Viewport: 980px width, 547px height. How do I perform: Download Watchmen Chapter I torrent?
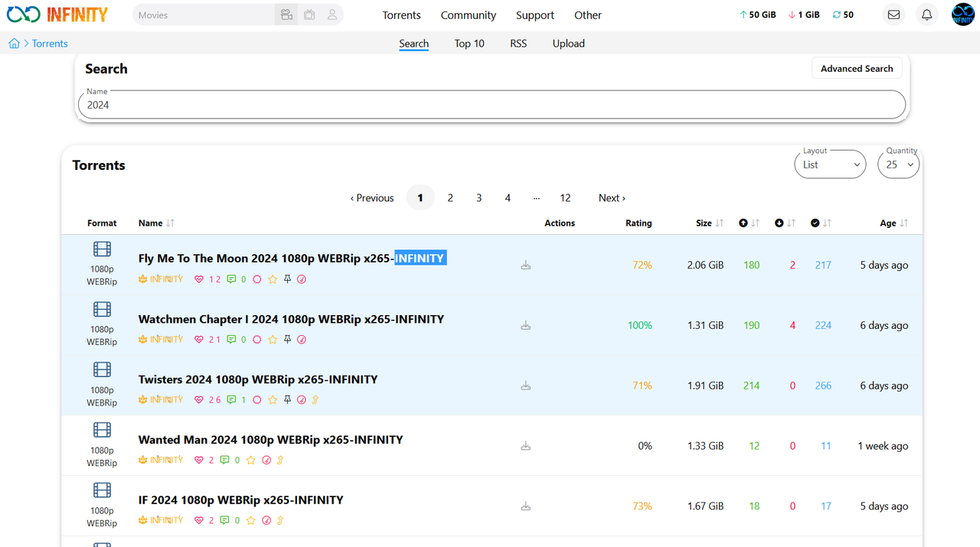(x=526, y=326)
